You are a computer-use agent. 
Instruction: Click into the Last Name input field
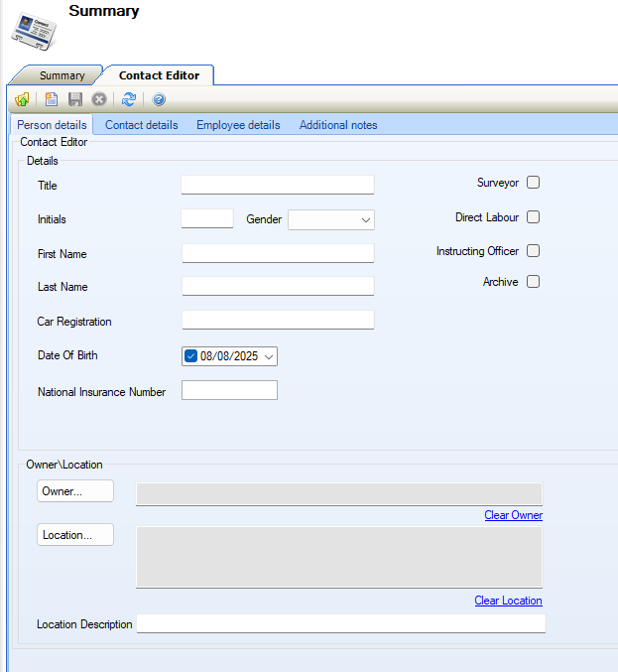tap(278, 287)
